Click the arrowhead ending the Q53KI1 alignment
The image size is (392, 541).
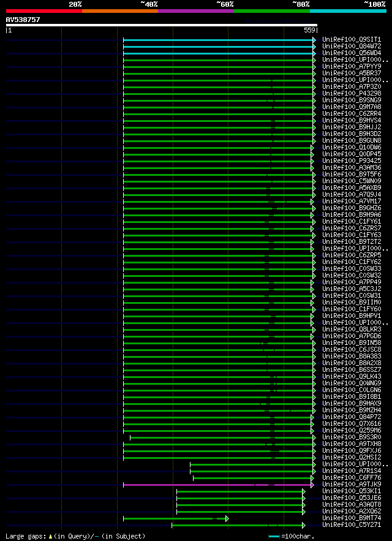click(x=304, y=491)
